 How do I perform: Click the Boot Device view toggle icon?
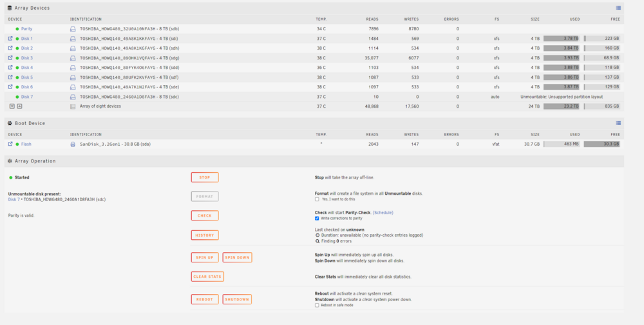pyautogui.click(x=618, y=123)
